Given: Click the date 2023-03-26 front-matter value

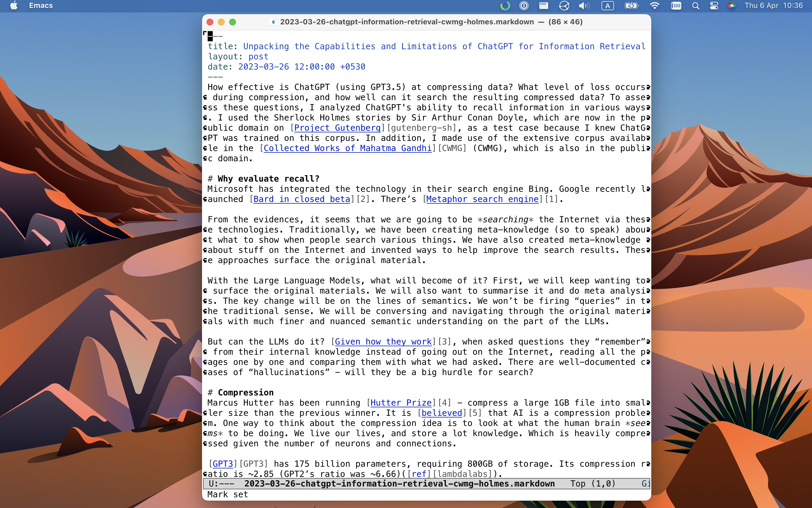Looking at the screenshot, I should (x=302, y=67).
